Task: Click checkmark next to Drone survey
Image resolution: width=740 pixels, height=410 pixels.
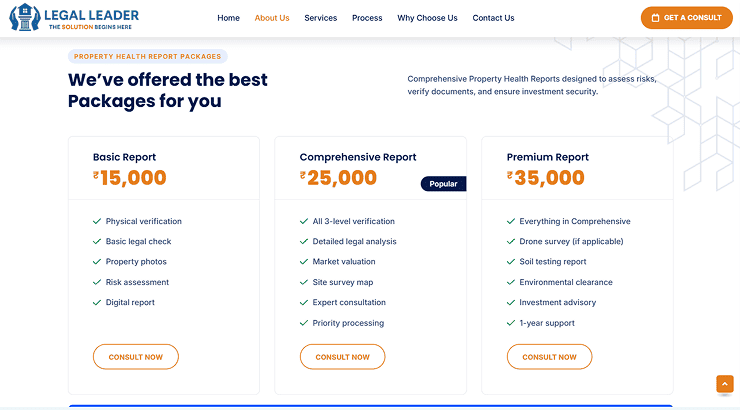Action: pos(511,241)
